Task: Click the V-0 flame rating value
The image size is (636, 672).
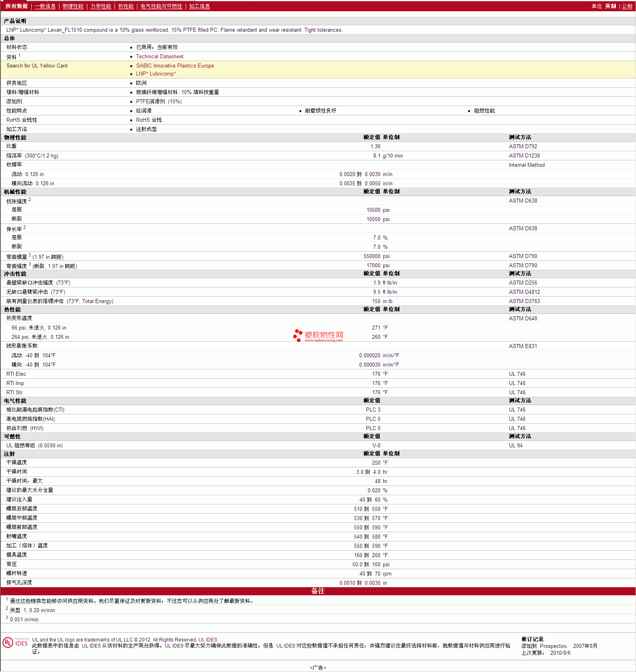Action: (x=376, y=446)
